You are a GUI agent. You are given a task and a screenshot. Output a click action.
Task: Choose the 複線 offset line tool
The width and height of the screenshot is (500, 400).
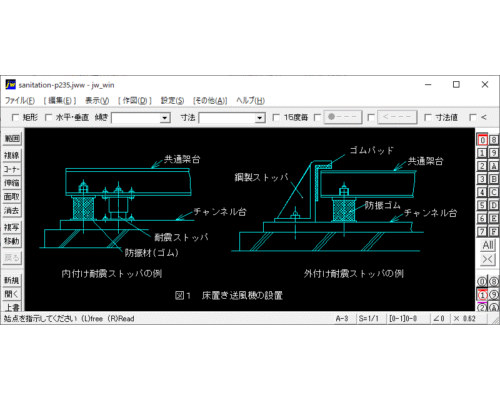coord(12,155)
